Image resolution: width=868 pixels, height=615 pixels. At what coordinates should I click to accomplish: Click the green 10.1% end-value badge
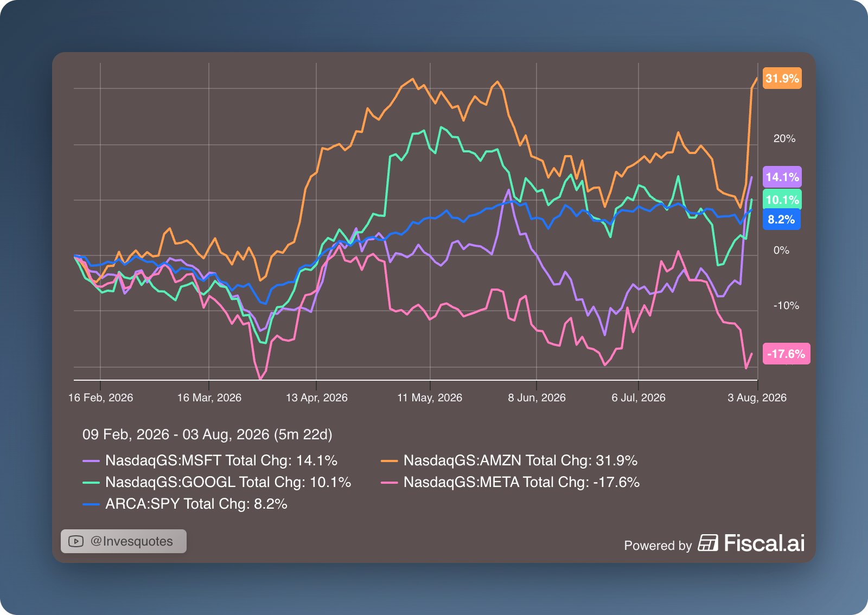tap(782, 200)
